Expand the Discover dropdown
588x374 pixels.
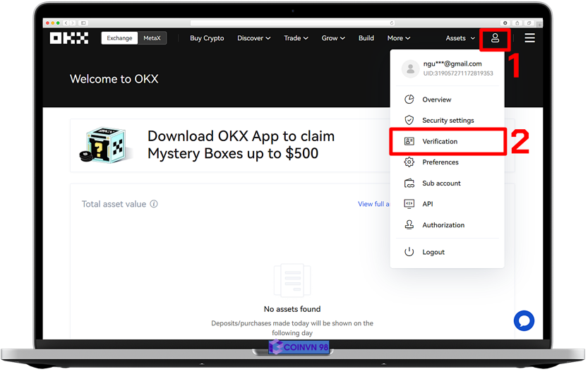click(x=253, y=38)
